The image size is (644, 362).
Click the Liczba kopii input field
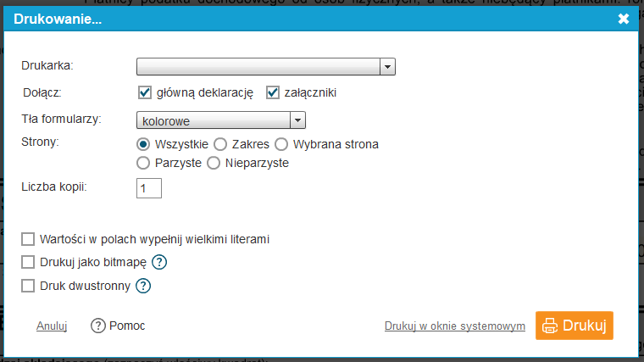149,187
